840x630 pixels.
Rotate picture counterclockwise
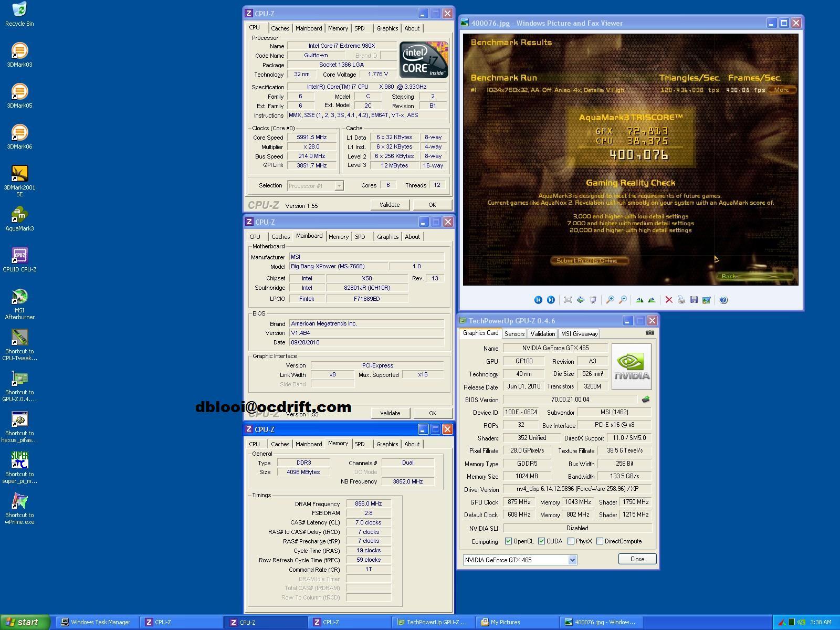pyautogui.click(x=652, y=300)
